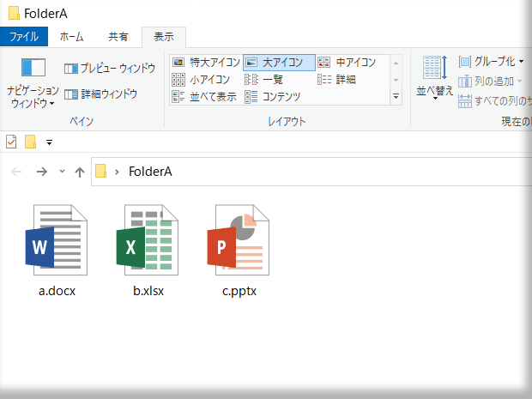This screenshot has height=399, width=532.
Task: Select the c.pptx PowerPoint file icon
Action: tap(239, 240)
